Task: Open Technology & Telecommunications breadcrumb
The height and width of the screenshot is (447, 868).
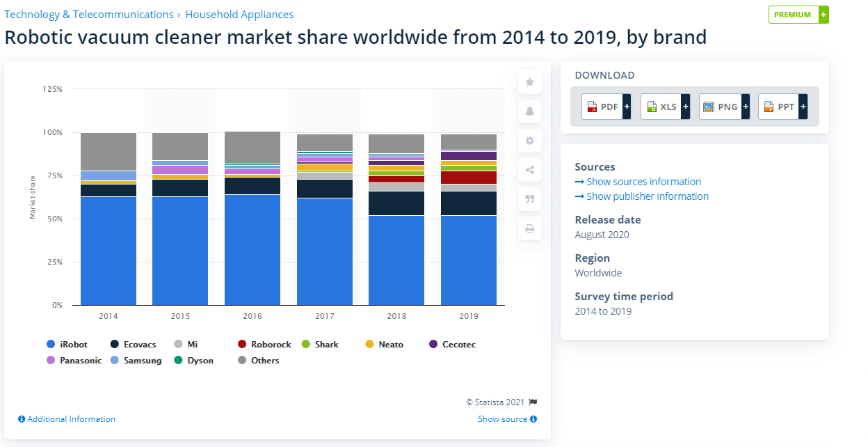Action: (x=89, y=15)
